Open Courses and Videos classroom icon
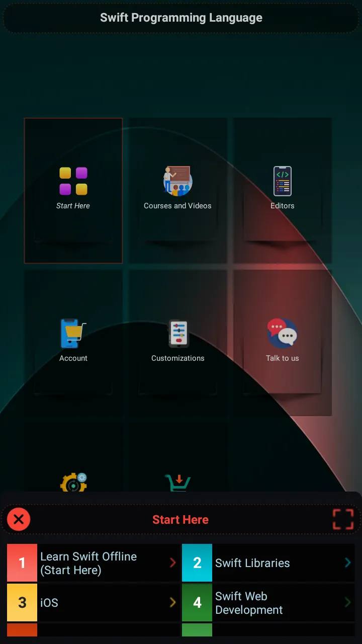This screenshot has width=362, height=644. pyautogui.click(x=177, y=181)
